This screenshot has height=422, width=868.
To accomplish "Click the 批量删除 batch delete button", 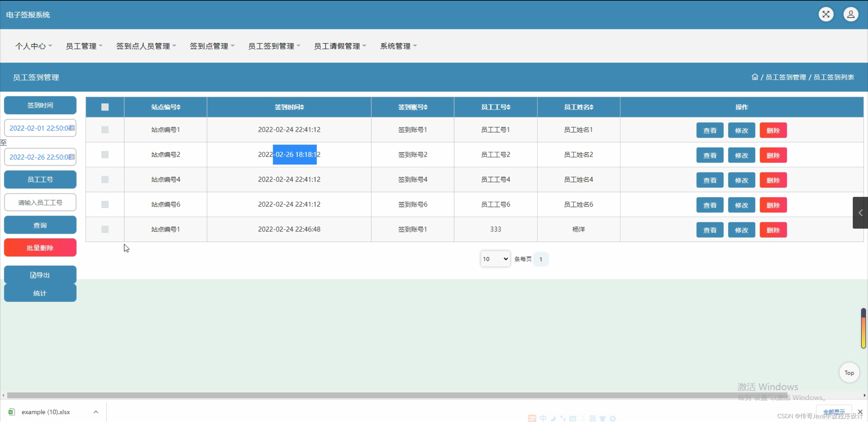I will (x=40, y=247).
